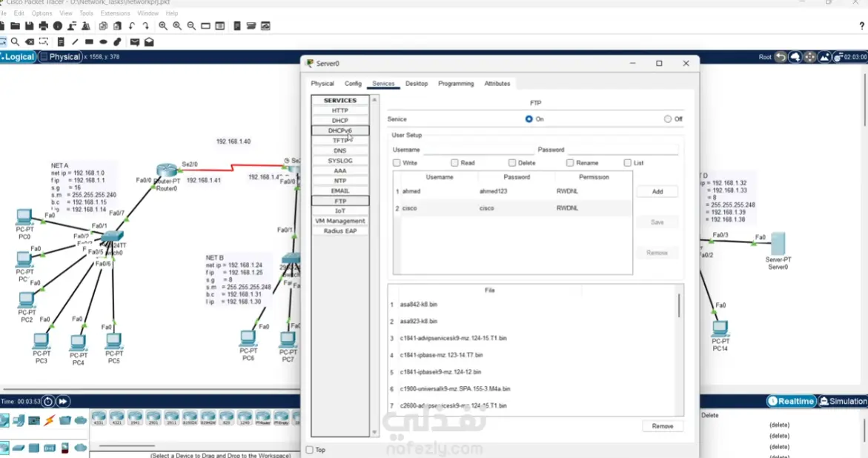The width and height of the screenshot is (868, 458).
Task: Check the Delete permission box
Action: [x=512, y=162]
